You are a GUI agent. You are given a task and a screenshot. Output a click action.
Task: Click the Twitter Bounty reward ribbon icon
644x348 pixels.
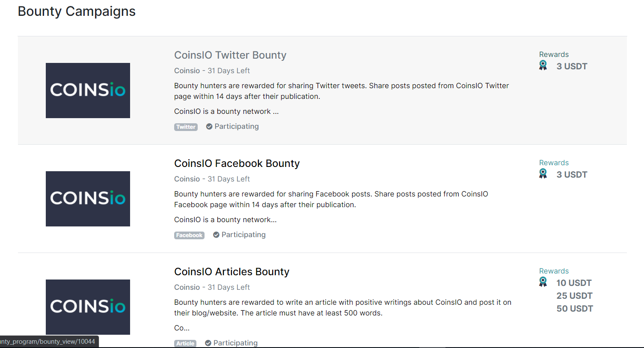pos(543,65)
